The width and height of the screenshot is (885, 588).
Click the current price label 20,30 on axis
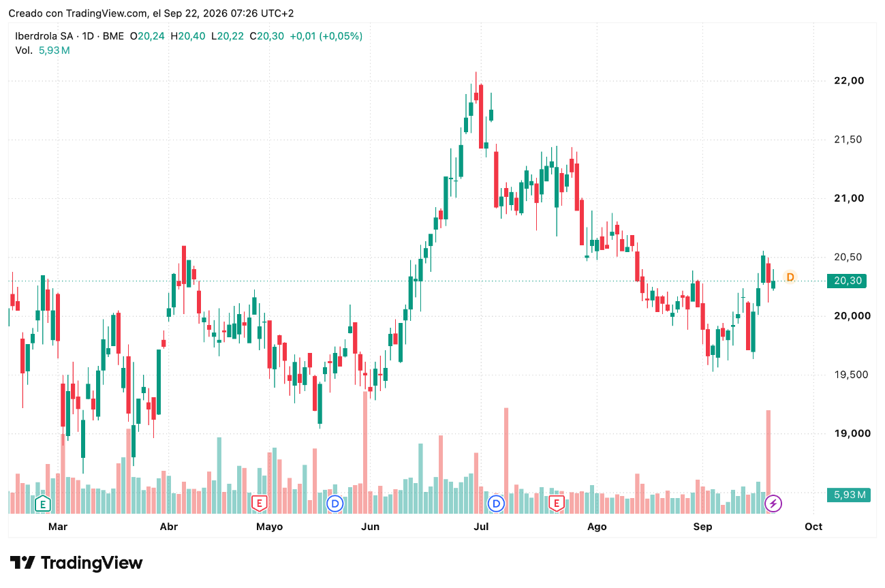(x=847, y=281)
